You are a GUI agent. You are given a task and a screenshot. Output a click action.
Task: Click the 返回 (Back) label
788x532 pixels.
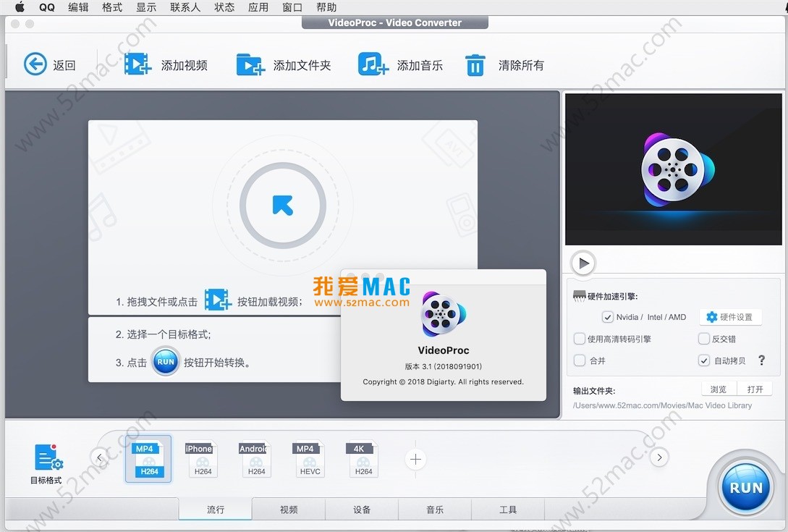[64, 65]
